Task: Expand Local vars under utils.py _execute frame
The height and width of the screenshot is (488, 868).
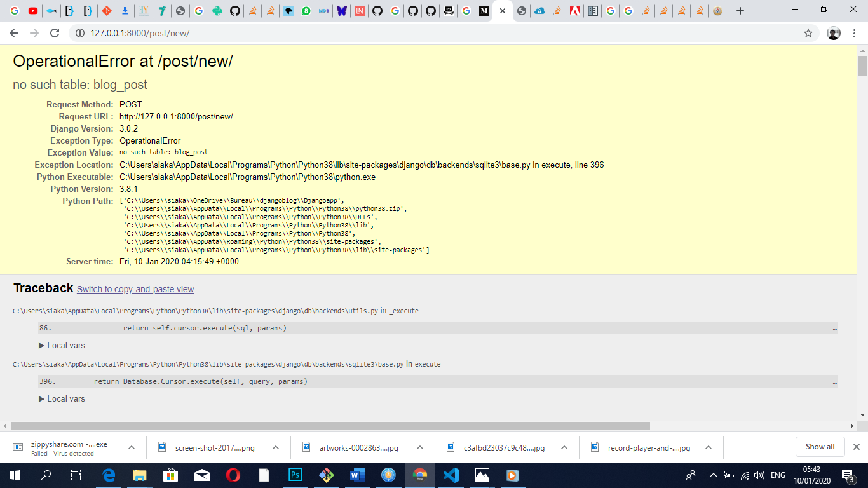Action: (62, 345)
